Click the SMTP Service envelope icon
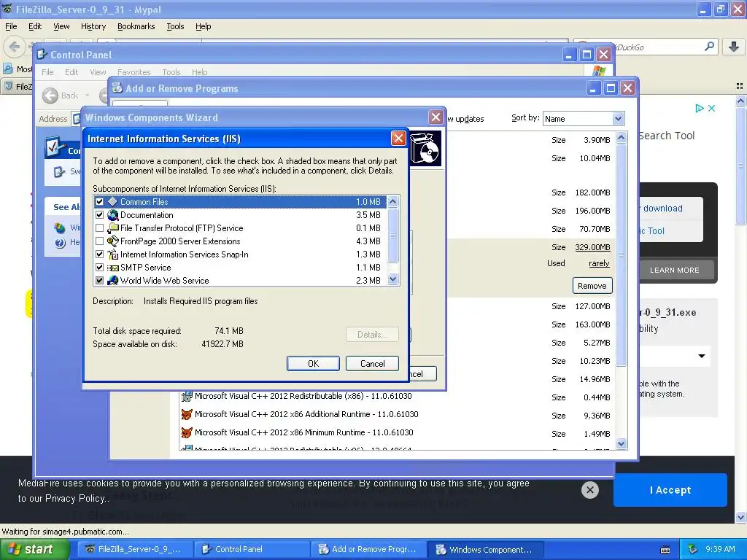747x560 pixels. tap(112, 268)
